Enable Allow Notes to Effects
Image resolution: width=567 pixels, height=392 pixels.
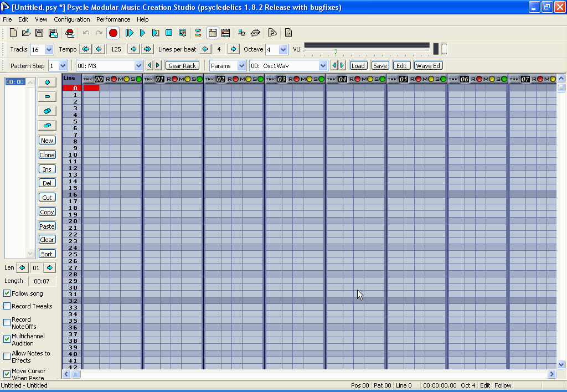click(7, 356)
